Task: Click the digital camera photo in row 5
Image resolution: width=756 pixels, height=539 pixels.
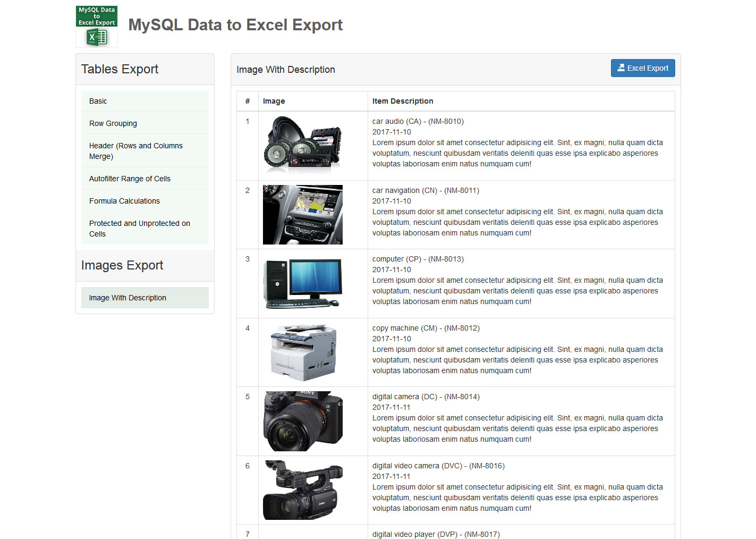Action: click(x=302, y=421)
